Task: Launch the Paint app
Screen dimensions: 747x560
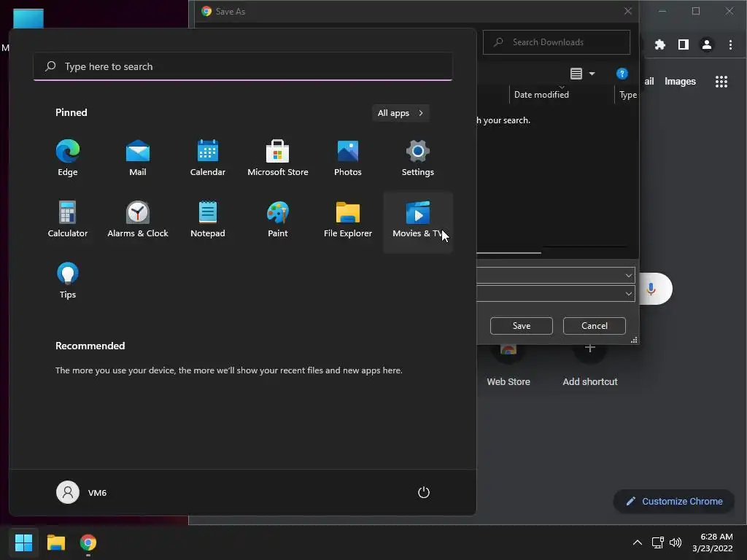Action: pyautogui.click(x=278, y=219)
